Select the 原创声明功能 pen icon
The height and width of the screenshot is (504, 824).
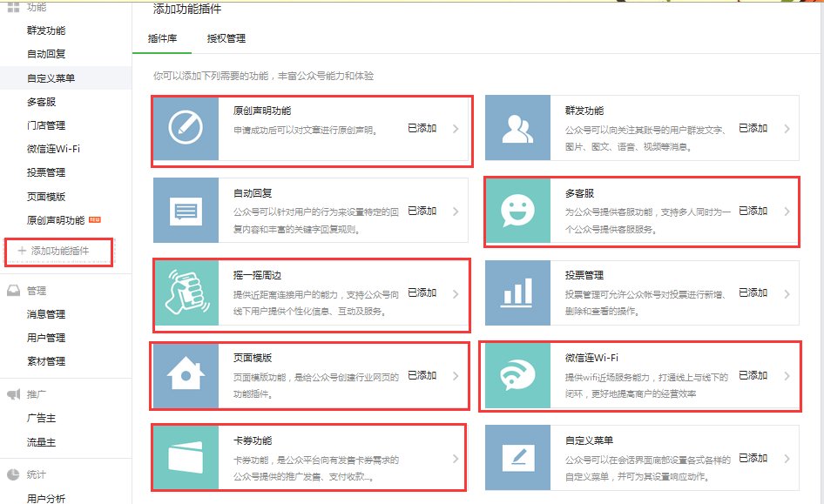[x=185, y=127]
